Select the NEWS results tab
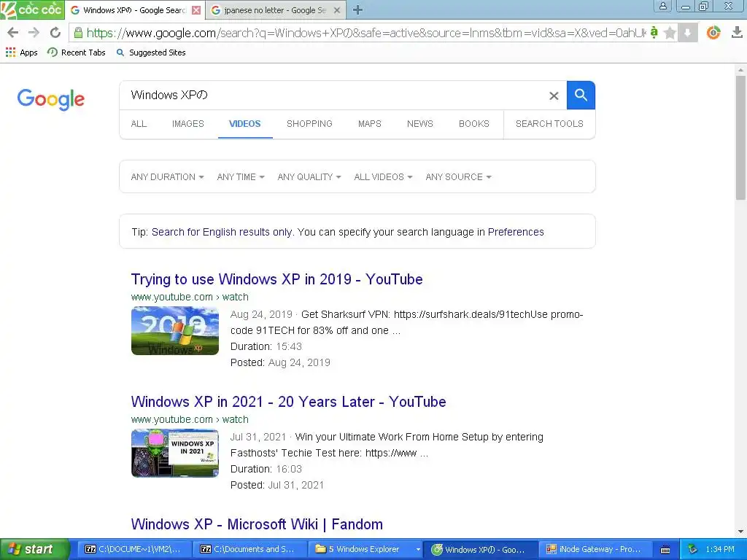747x560 pixels. [x=419, y=124]
